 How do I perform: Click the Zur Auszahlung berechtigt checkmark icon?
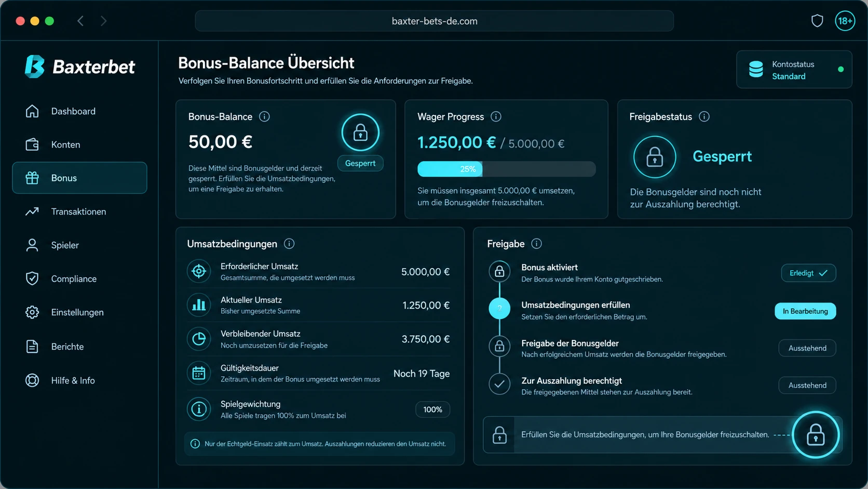click(x=499, y=384)
